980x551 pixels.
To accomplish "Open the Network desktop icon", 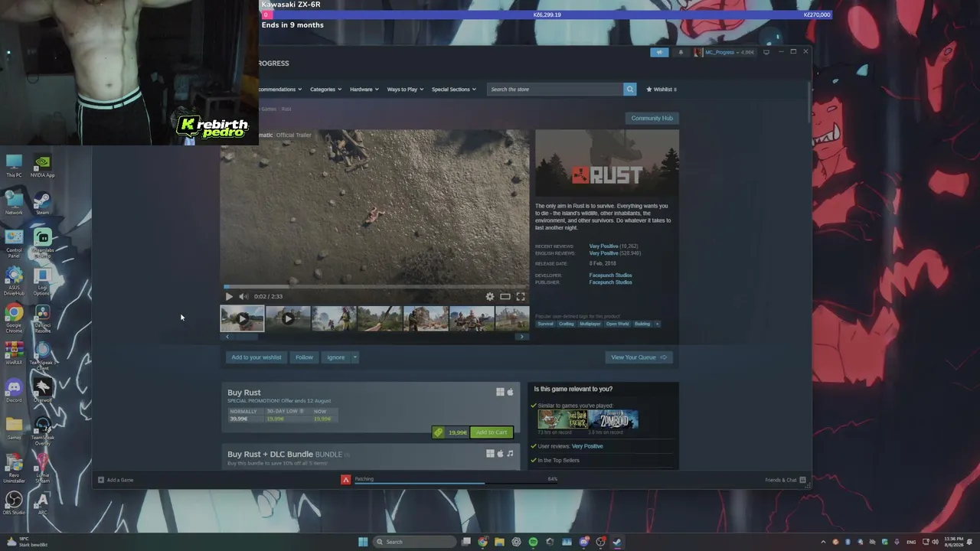I will 14,203.
